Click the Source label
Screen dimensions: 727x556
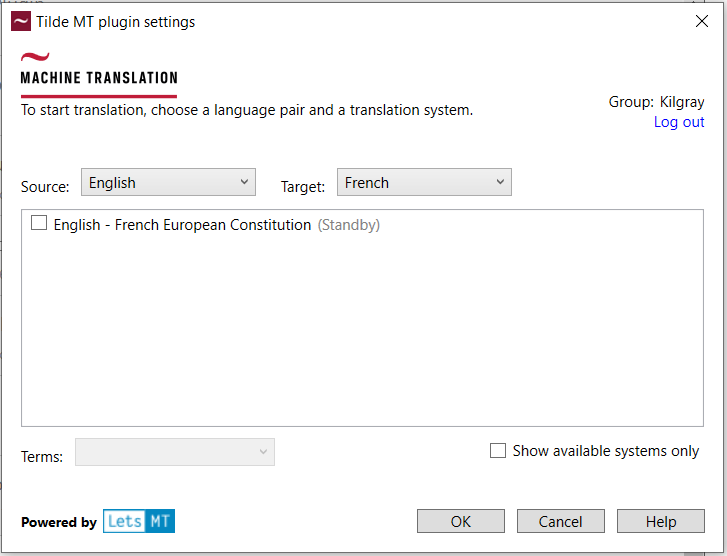coord(45,187)
